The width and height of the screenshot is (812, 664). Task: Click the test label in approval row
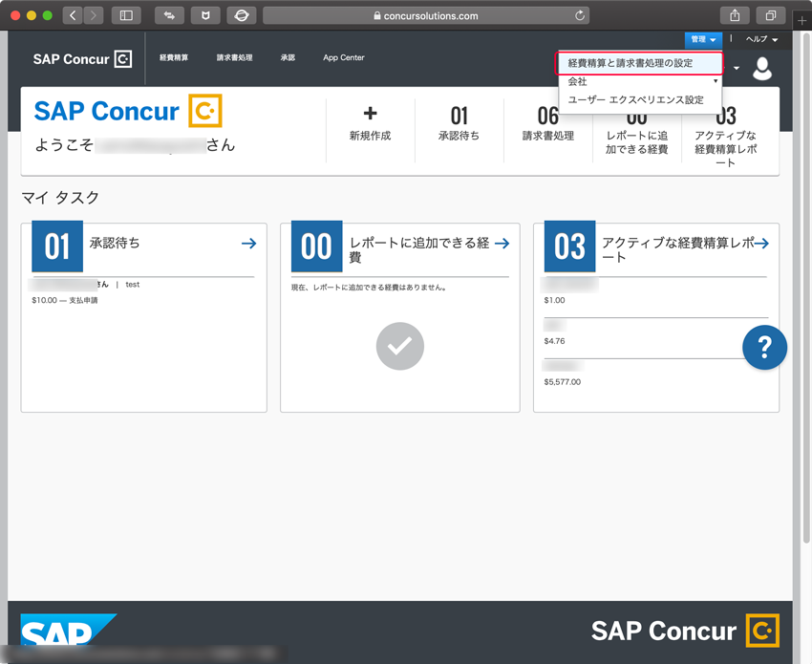click(x=133, y=285)
